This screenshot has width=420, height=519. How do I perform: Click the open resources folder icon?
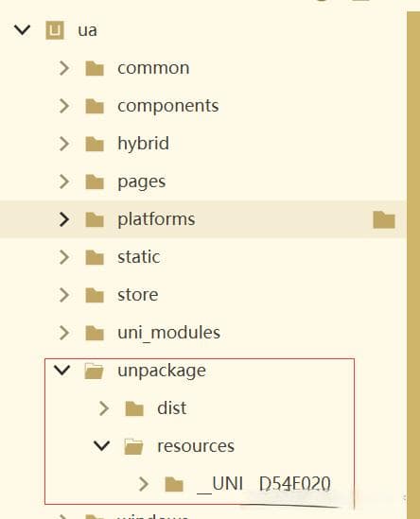tap(133, 446)
